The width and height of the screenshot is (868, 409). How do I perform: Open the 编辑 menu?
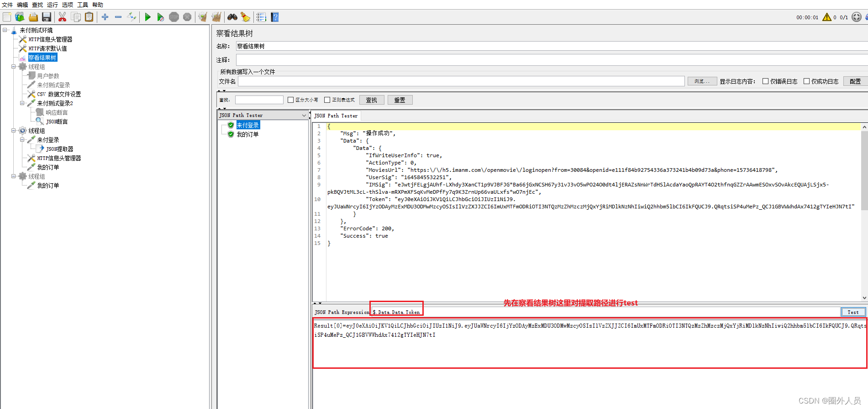pos(22,5)
